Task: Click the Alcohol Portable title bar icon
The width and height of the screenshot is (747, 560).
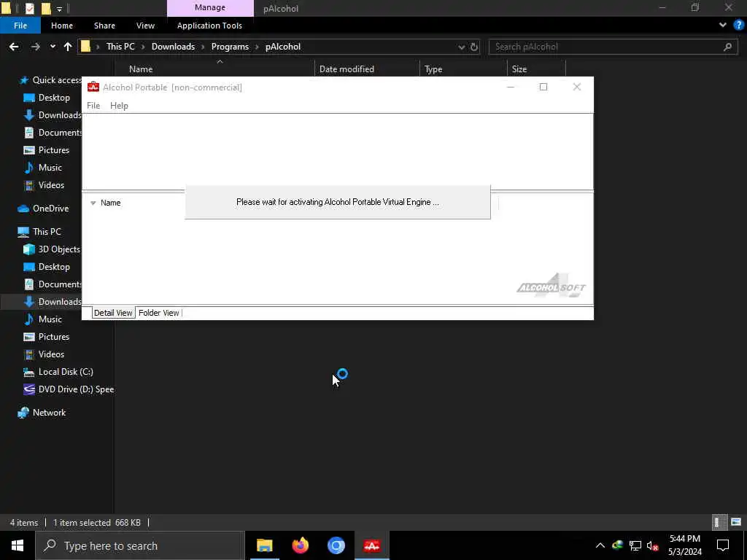Action: coord(93,87)
